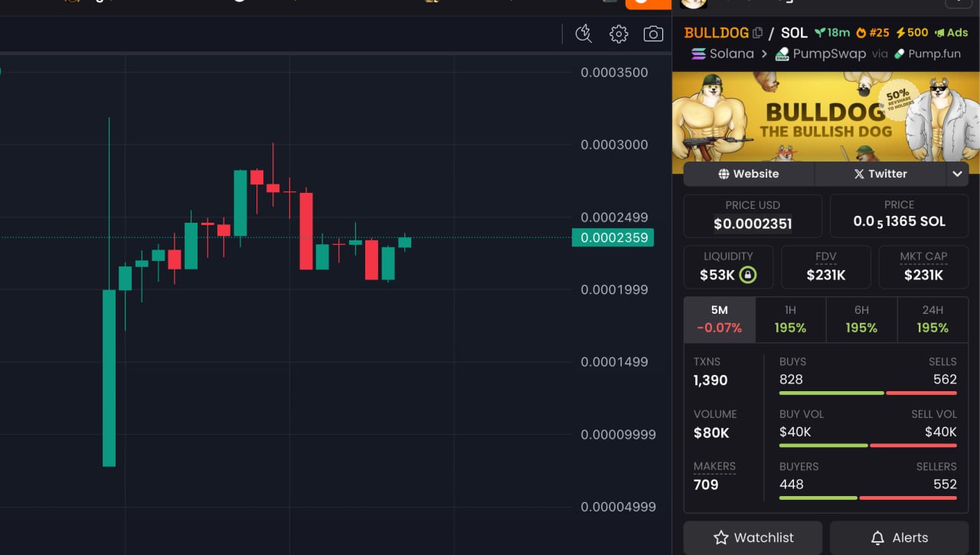Click the SELLS count 562
The image size is (980, 555).
945,379
